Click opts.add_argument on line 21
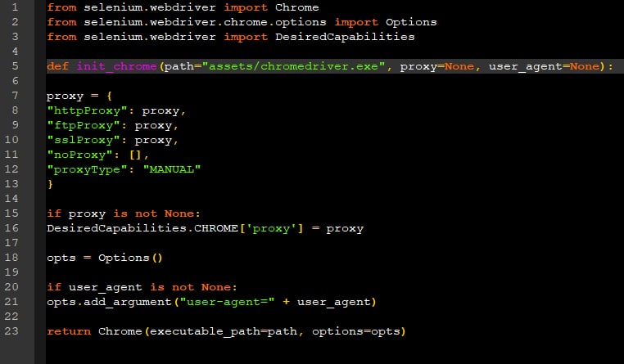The width and height of the screenshot is (624, 364). 109,302
